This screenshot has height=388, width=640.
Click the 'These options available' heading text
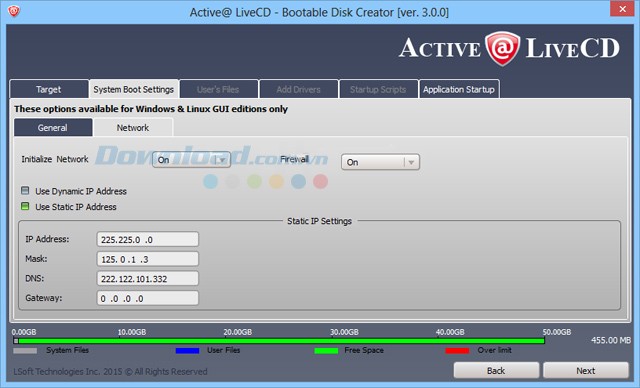151,109
